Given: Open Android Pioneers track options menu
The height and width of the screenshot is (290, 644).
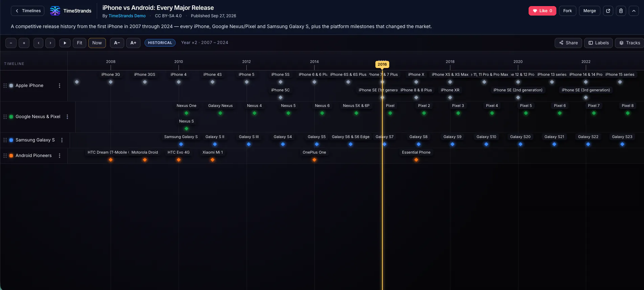Looking at the screenshot, I should pyautogui.click(x=60, y=156).
